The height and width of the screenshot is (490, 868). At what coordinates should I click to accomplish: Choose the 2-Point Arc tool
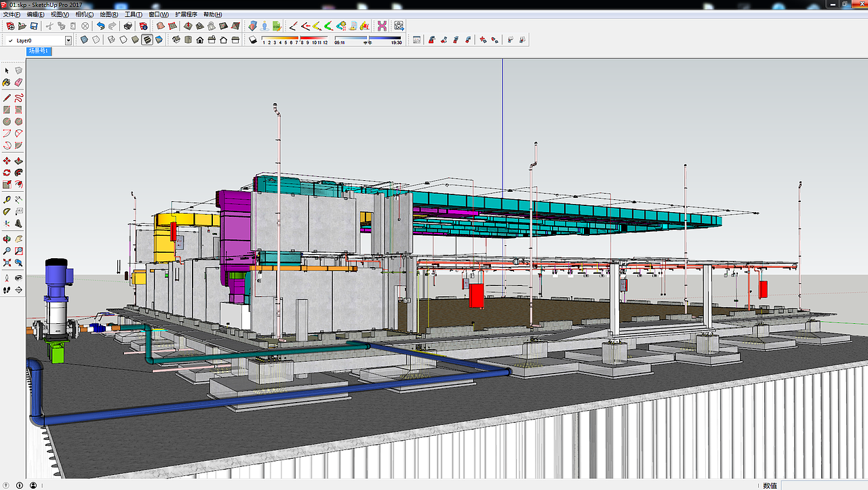(x=19, y=134)
